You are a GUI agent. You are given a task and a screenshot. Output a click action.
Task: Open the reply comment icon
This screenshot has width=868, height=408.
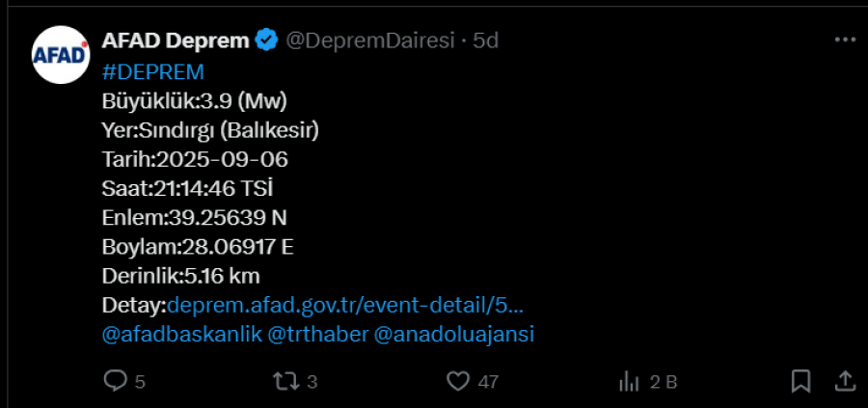tap(115, 381)
